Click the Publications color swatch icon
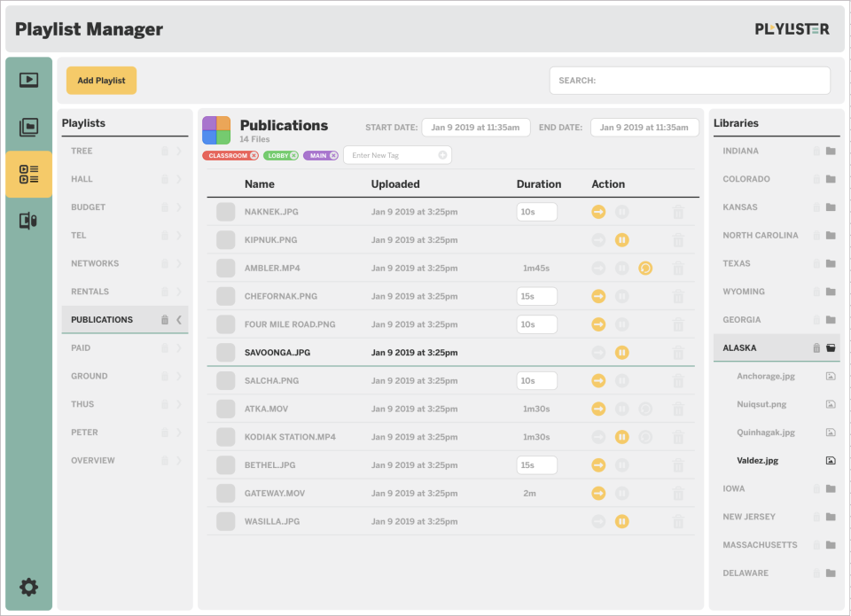 pyautogui.click(x=216, y=130)
